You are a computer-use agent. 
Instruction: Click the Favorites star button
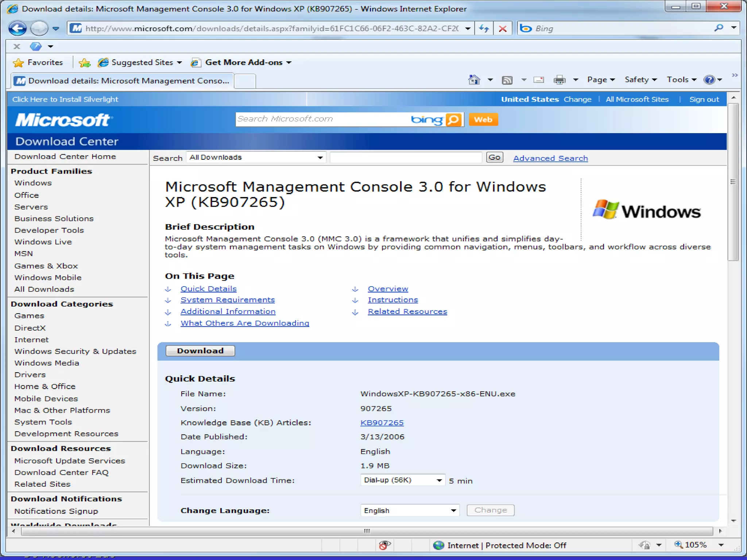38,62
